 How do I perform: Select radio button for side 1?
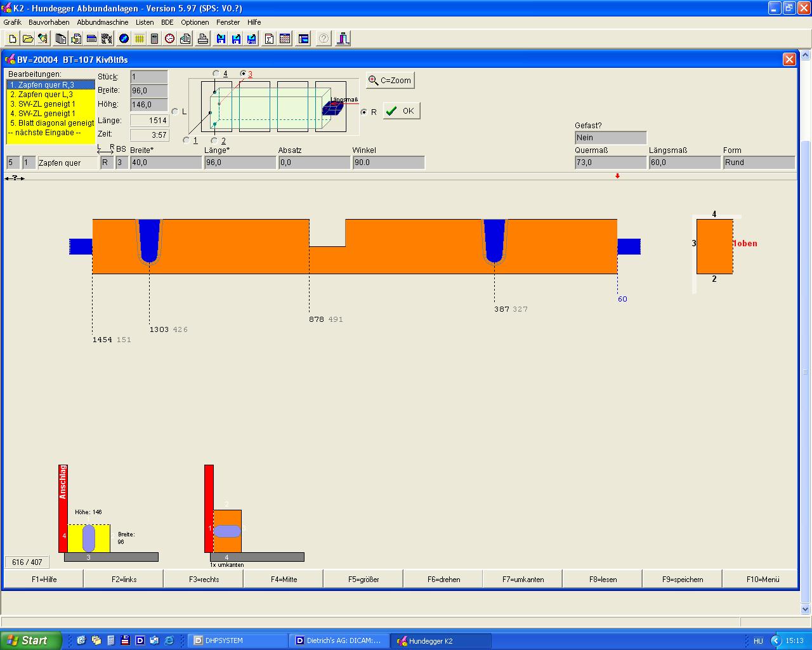coord(186,140)
